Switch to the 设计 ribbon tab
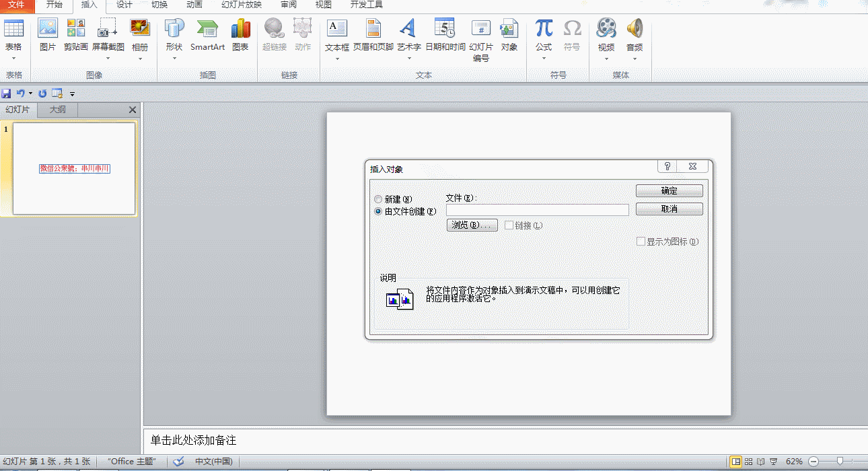This screenshot has height=471, width=868. click(122, 5)
